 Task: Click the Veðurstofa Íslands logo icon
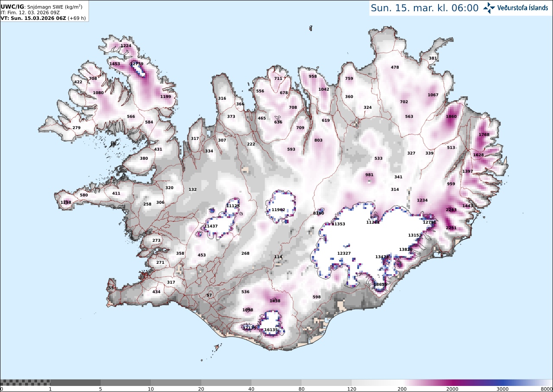click(x=489, y=8)
